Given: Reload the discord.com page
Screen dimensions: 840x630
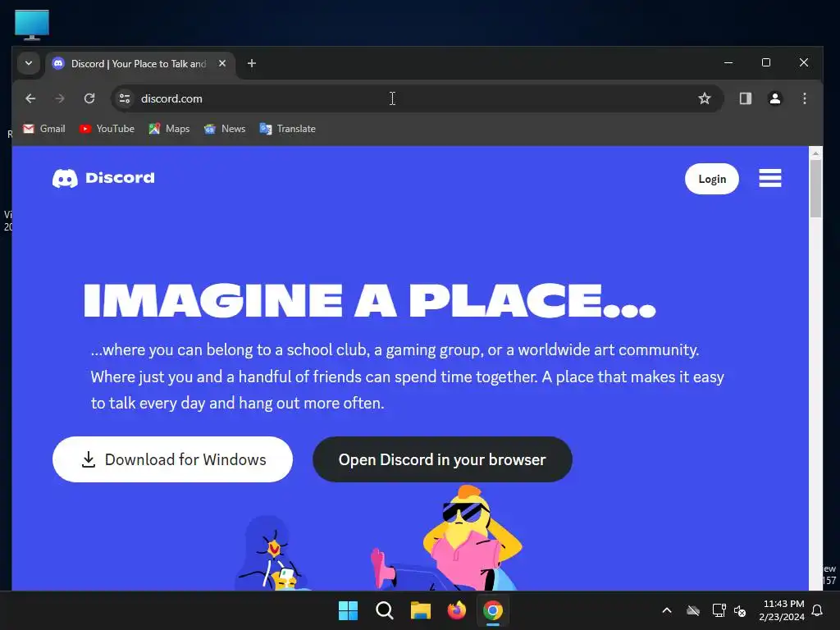Looking at the screenshot, I should pos(89,98).
